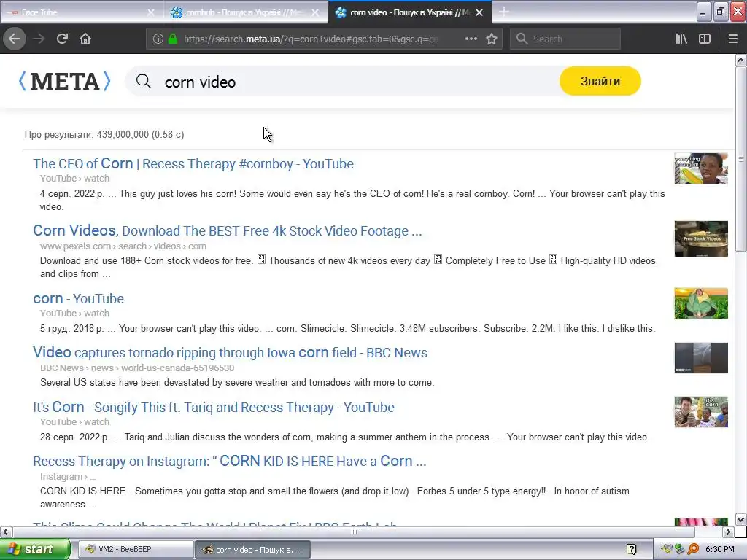
Task: Select the corn video search tab
Action: (x=405, y=12)
